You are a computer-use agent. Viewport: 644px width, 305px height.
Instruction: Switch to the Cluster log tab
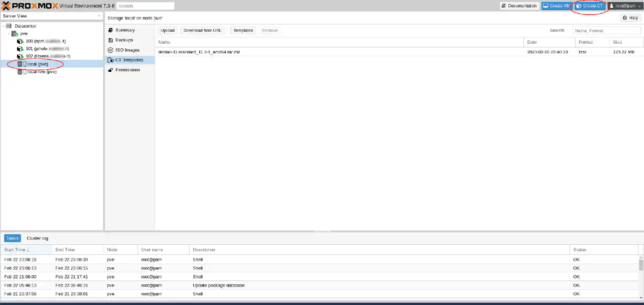point(37,238)
